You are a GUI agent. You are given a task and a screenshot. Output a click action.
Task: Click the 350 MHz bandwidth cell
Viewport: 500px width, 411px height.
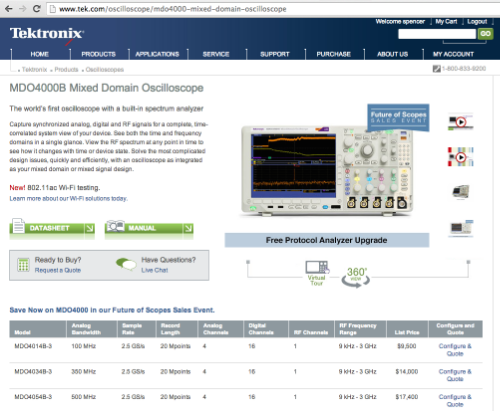coord(83,372)
